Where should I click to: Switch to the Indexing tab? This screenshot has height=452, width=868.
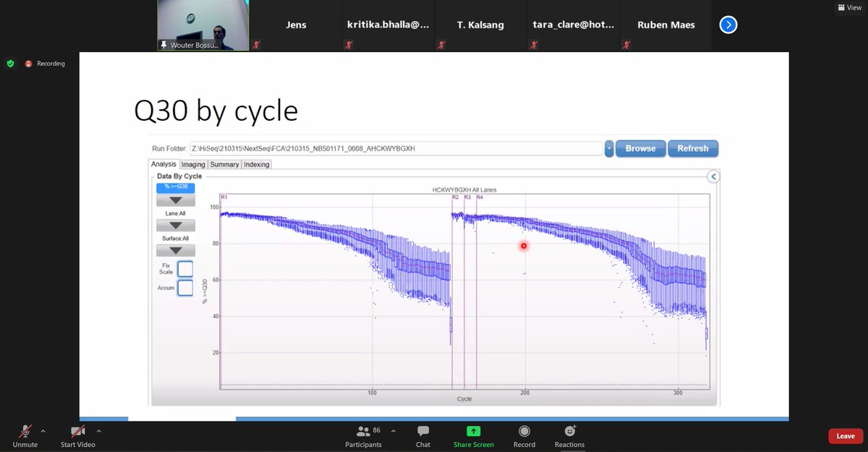point(257,164)
